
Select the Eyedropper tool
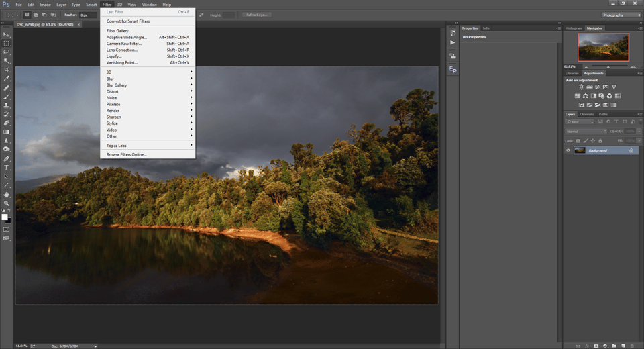point(6,78)
